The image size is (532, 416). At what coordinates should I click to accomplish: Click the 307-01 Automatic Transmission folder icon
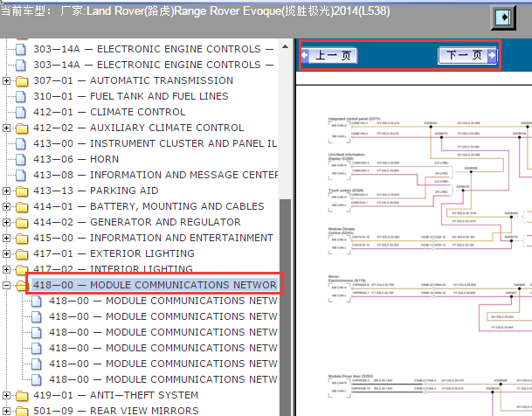[x=22, y=81]
